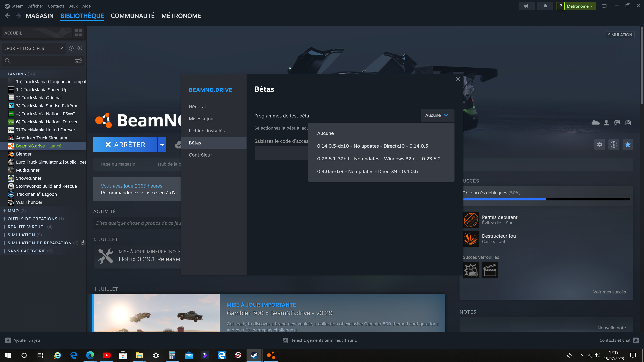Click the Permis débutant achievement badge
The image size is (644, 362).
(471, 220)
